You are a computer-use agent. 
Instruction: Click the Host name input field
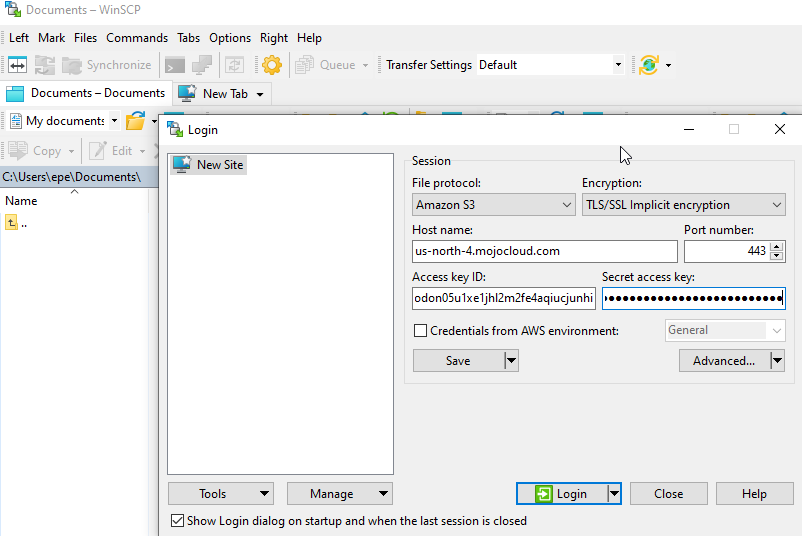pyautogui.click(x=545, y=251)
